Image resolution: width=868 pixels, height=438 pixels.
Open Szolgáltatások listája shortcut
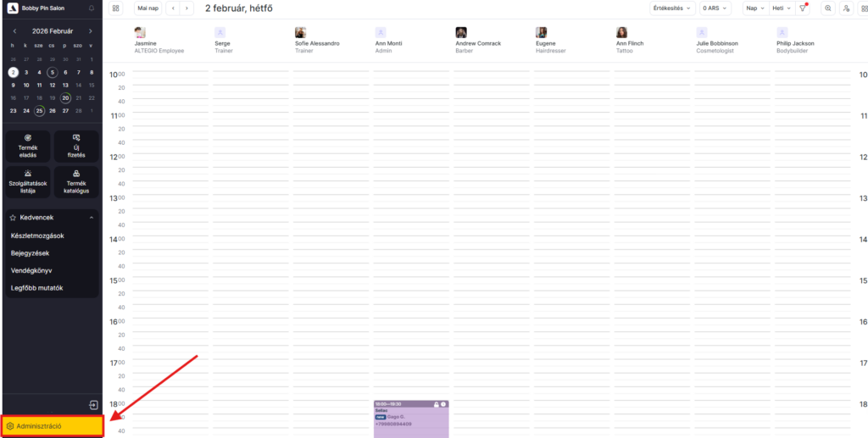(28, 181)
